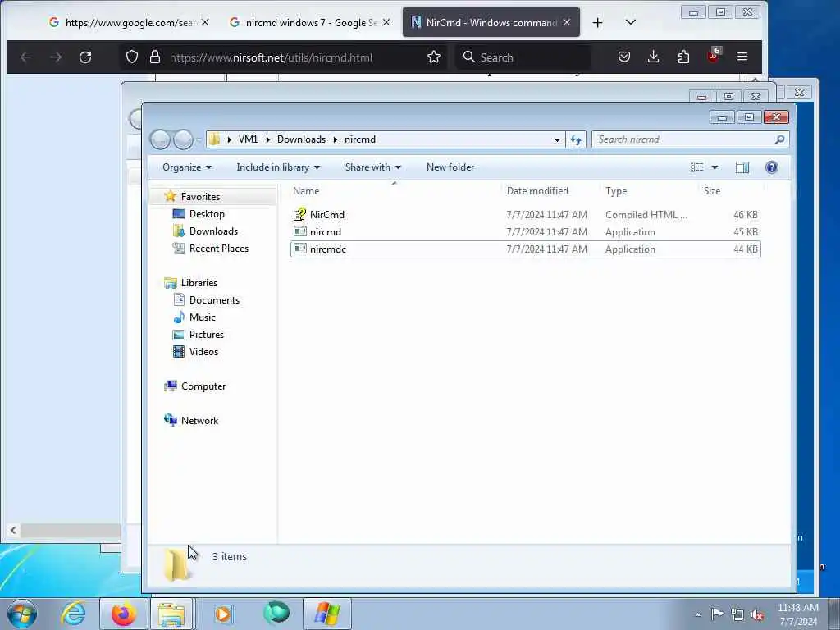Go to VM1 in the breadcrumb
Image resolution: width=840 pixels, height=630 pixels.
(248, 139)
